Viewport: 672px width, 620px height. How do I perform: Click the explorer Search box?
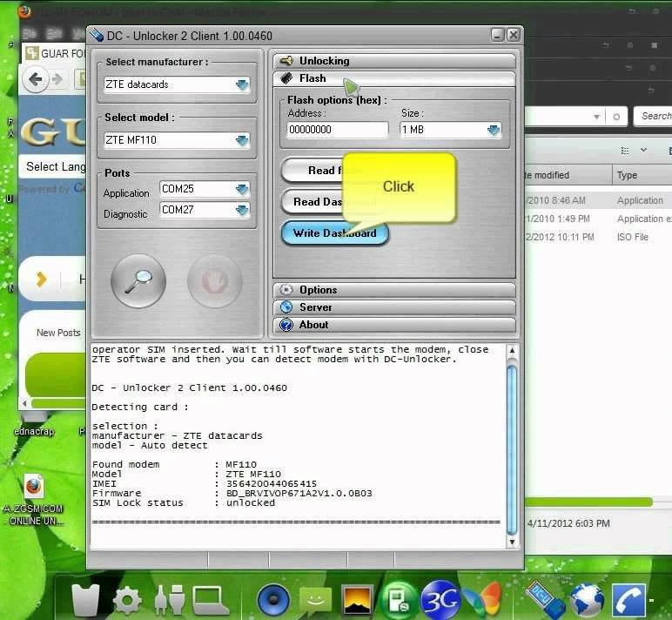pyautogui.click(x=653, y=116)
